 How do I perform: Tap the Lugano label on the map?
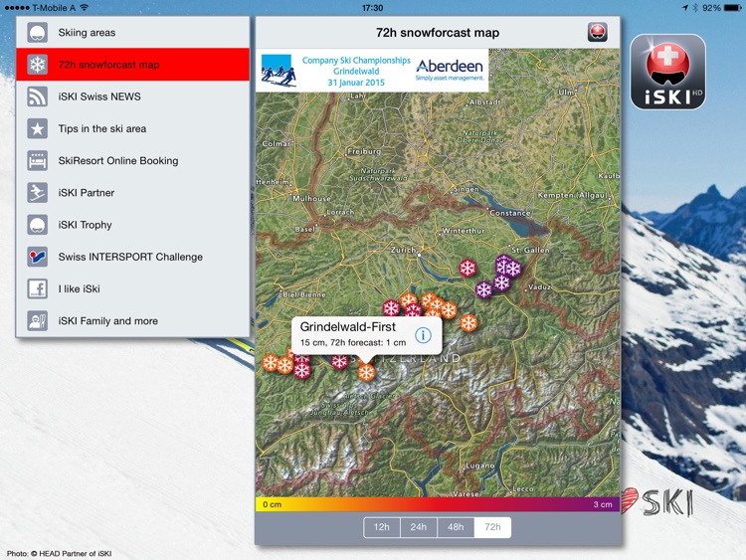(x=480, y=466)
